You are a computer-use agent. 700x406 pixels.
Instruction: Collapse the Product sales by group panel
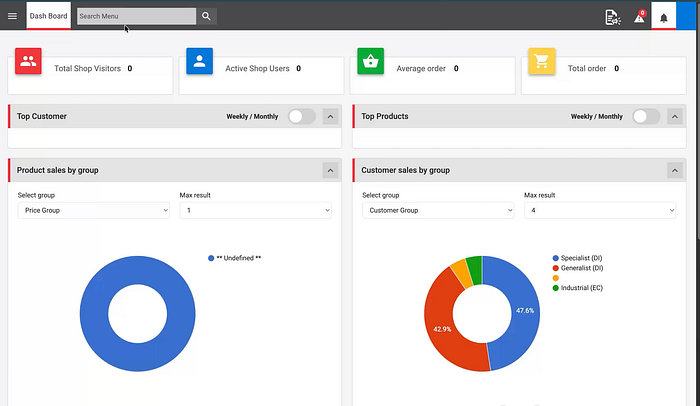point(330,170)
